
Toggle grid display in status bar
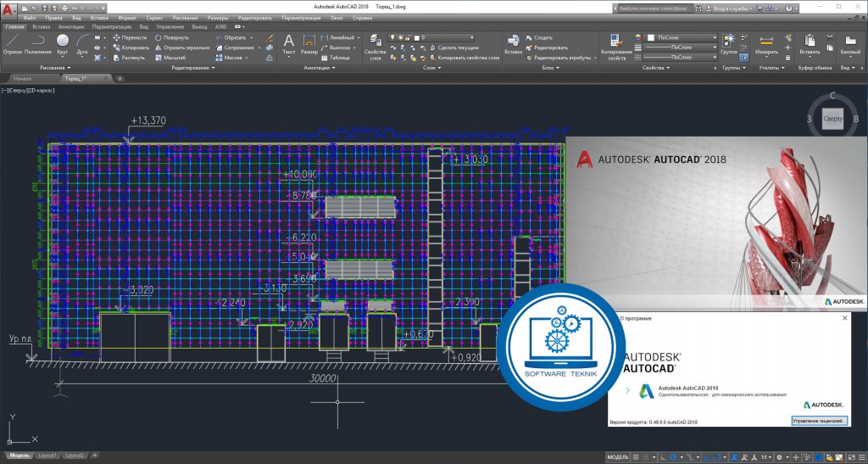[x=637, y=457]
